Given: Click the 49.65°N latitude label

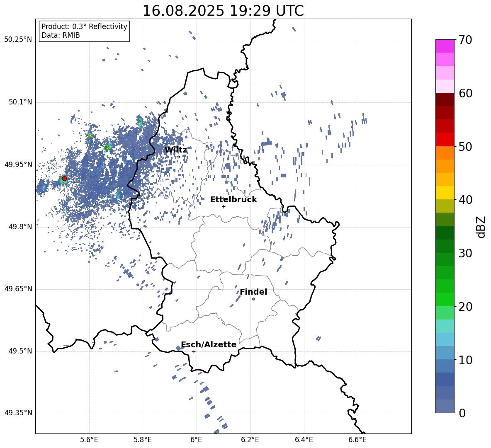Looking at the screenshot, I should [18, 289].
